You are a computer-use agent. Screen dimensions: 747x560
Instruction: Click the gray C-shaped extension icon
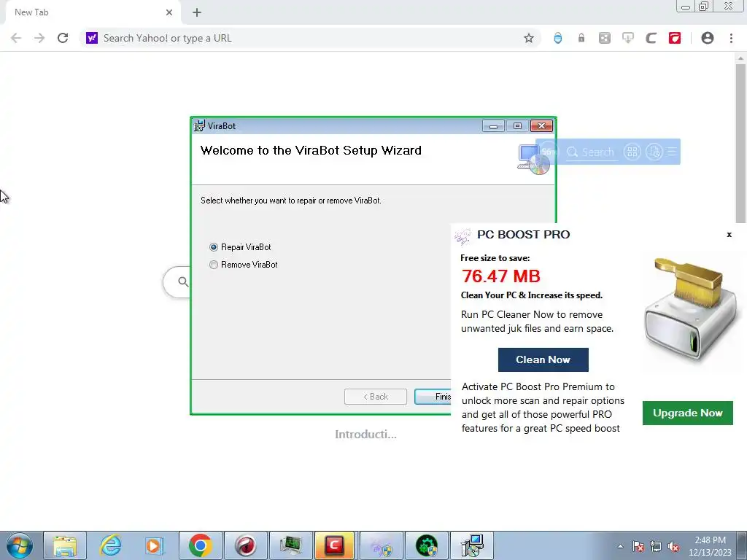coord(651,38)
